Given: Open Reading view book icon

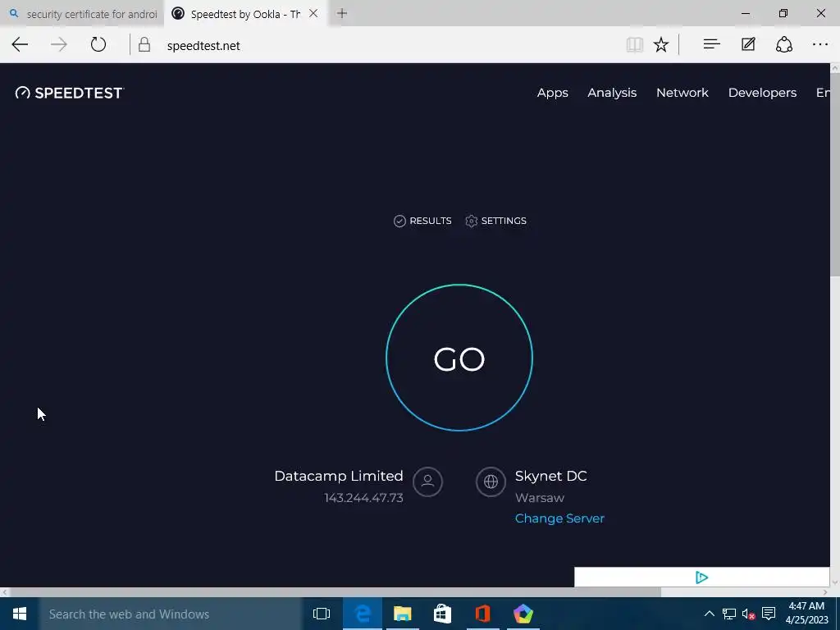Looking at the screenshot, I should (x=634, y=44).
